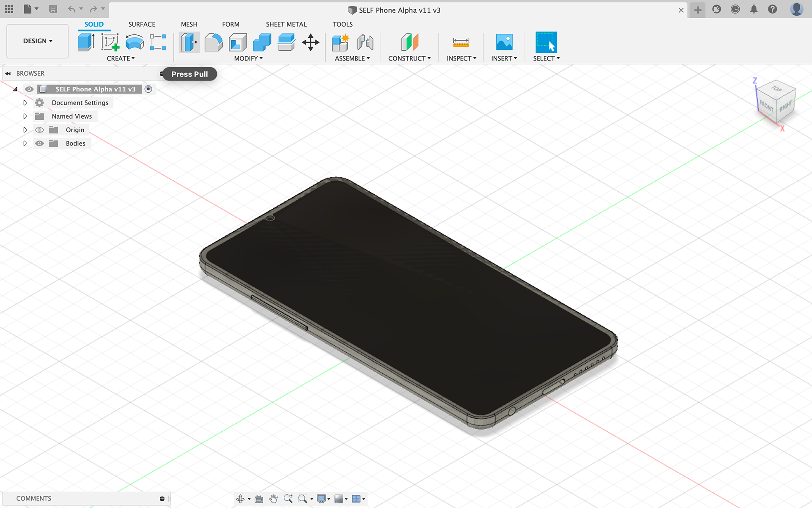This screenshot has width=812, height=508.
Task: Activate the Select tool
Action: [546, 42]
